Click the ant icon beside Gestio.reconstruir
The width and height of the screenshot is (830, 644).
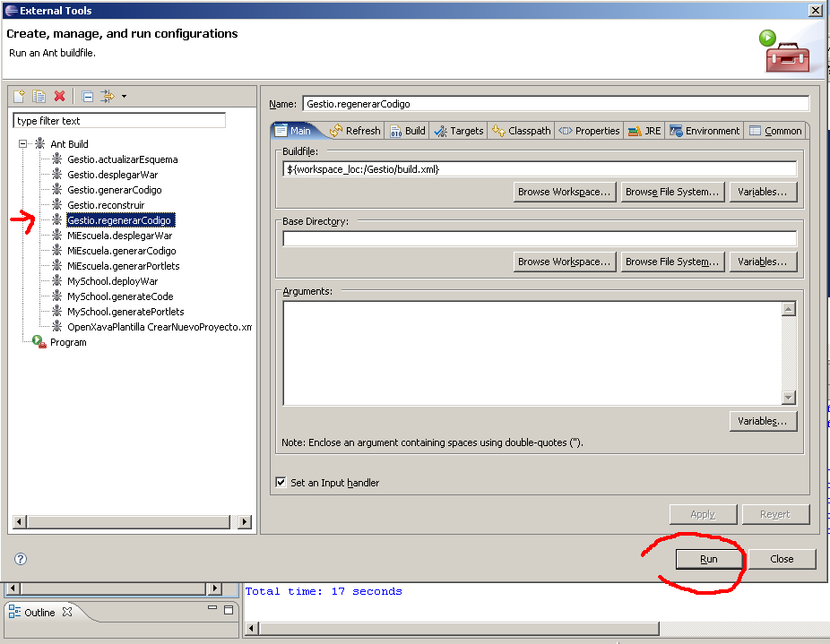pyautogui.click(x=56, y=205)
